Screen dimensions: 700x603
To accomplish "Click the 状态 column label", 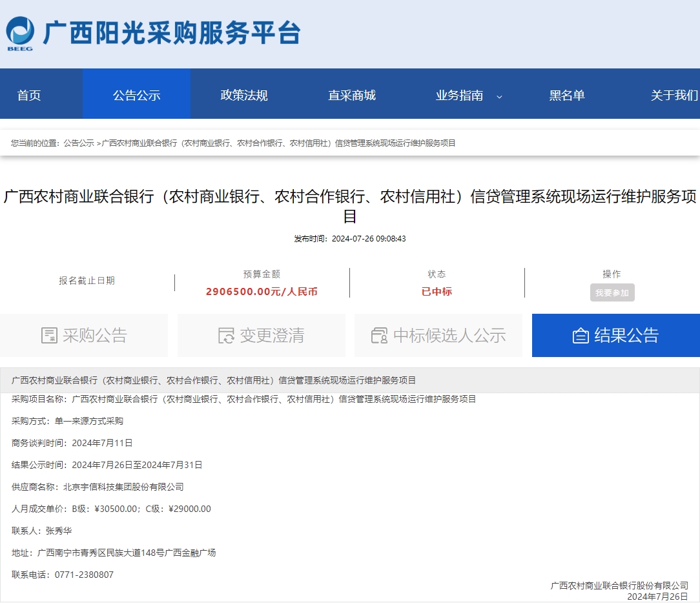I will point(437,274).
